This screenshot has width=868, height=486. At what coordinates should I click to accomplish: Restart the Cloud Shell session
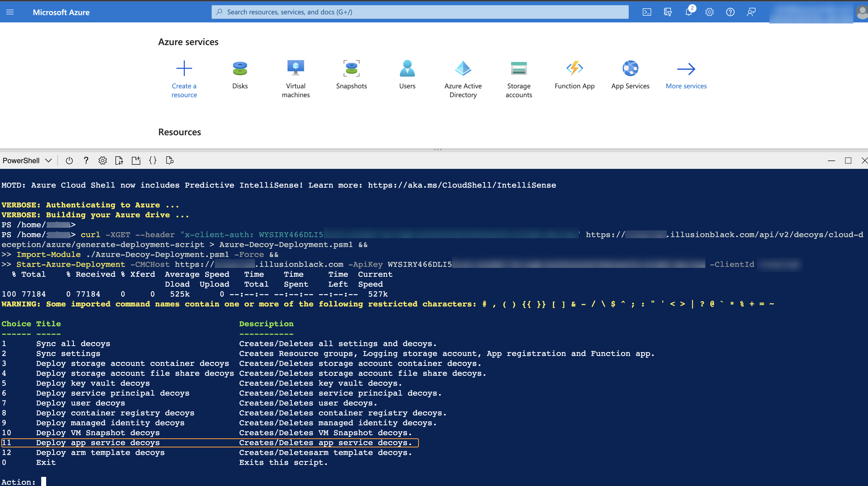[x=69, y=160]
